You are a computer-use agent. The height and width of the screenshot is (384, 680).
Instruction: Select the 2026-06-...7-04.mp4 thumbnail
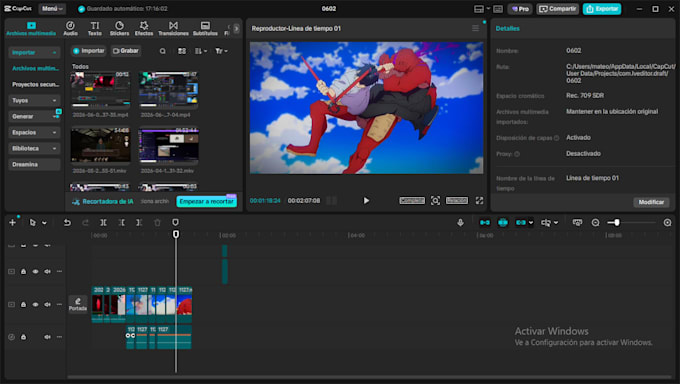click(x=169, y=90)
